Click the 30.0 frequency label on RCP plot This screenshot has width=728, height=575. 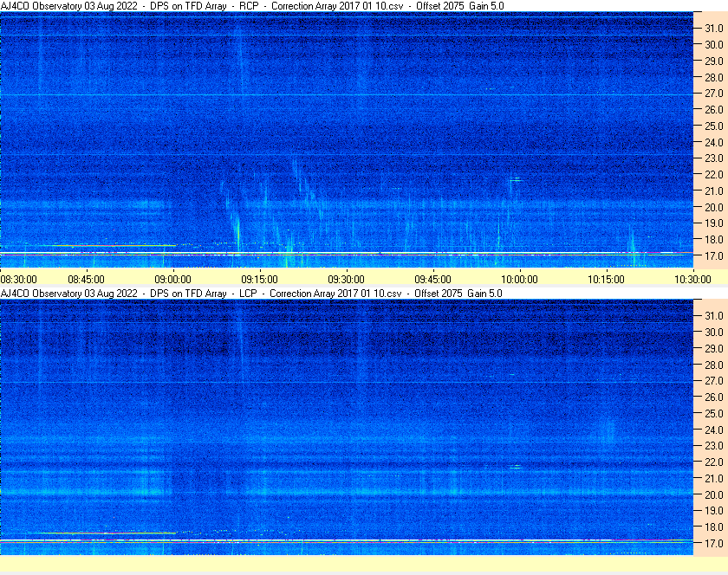click(x=714, y=44)
